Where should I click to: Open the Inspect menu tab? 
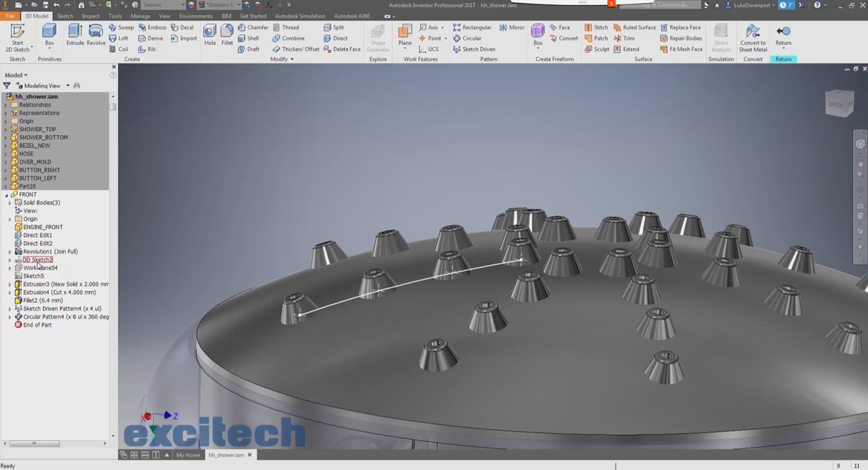(90, 15)
